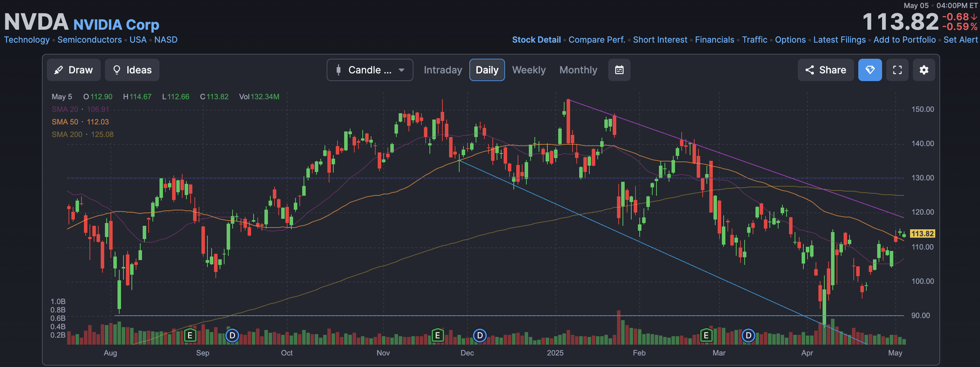Open the NASD exchange link
The height and width of the screenshot is (367, 980).
166,39
